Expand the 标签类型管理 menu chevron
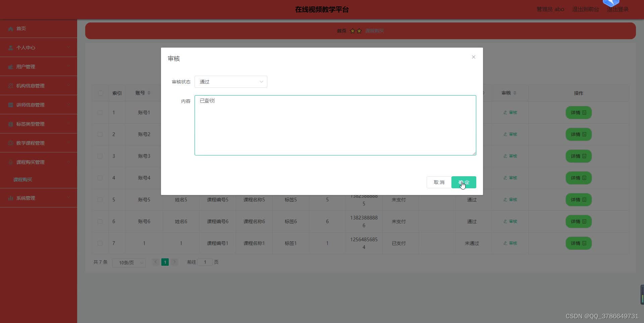644x323 pixels. [x=68, y=124]
